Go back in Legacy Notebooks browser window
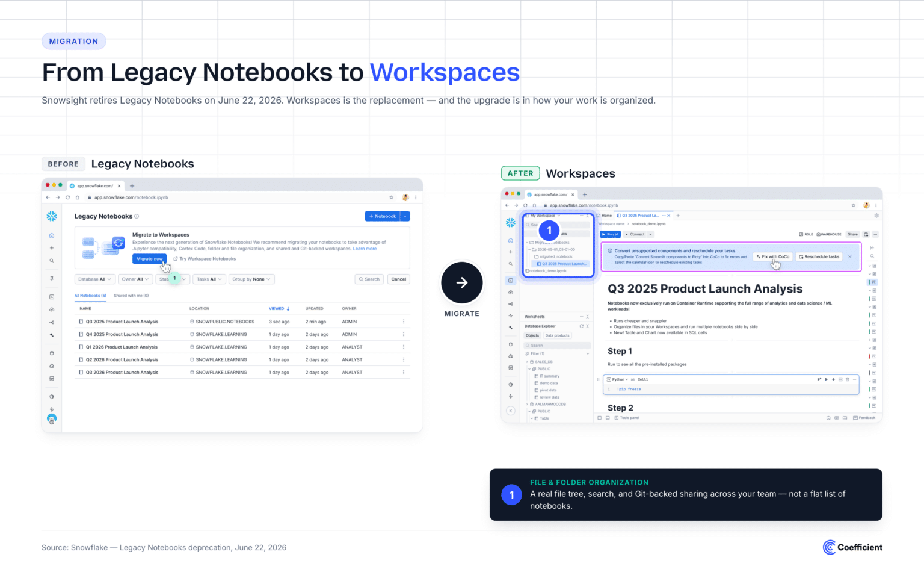The height and width of the screenshot is (578, 924). pos(48,197)
